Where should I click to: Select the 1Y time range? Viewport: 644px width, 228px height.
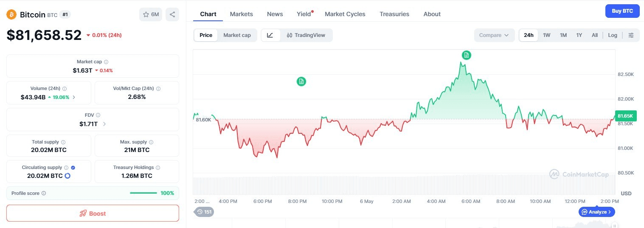(x=579, y=35)
